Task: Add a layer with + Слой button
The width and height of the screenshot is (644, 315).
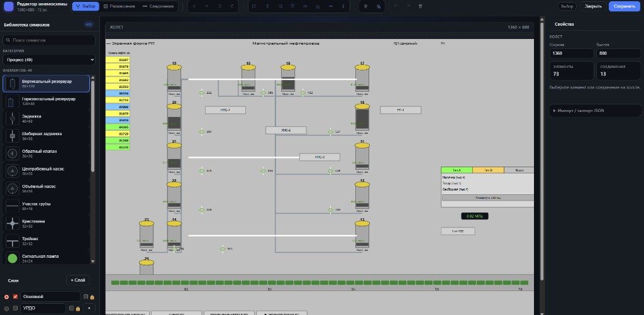Action: tap(78, 280)
